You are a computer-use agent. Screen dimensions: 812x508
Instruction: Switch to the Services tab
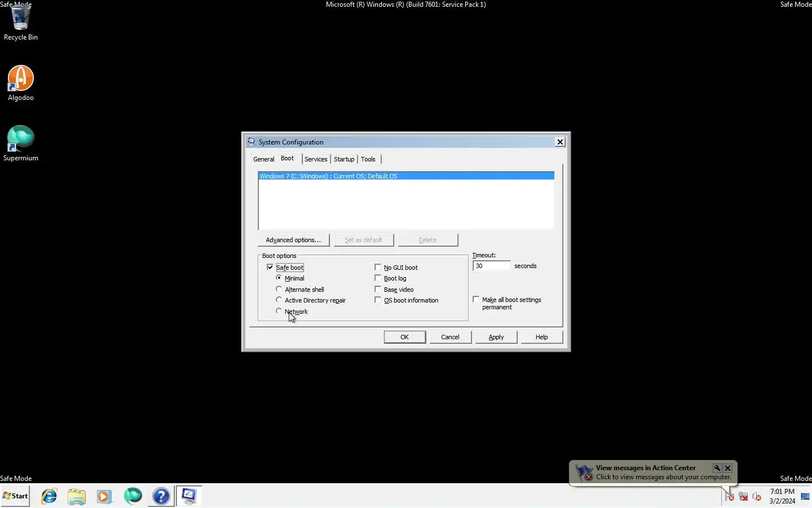[316, 159]
